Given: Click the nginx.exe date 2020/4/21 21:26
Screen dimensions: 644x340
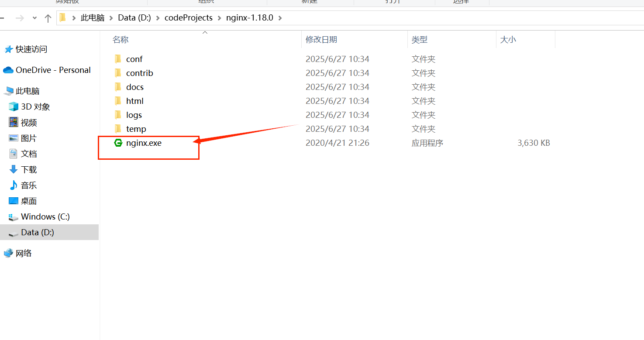Looking at the screenshot, I should pyautogui.click(x=337, y=143).
